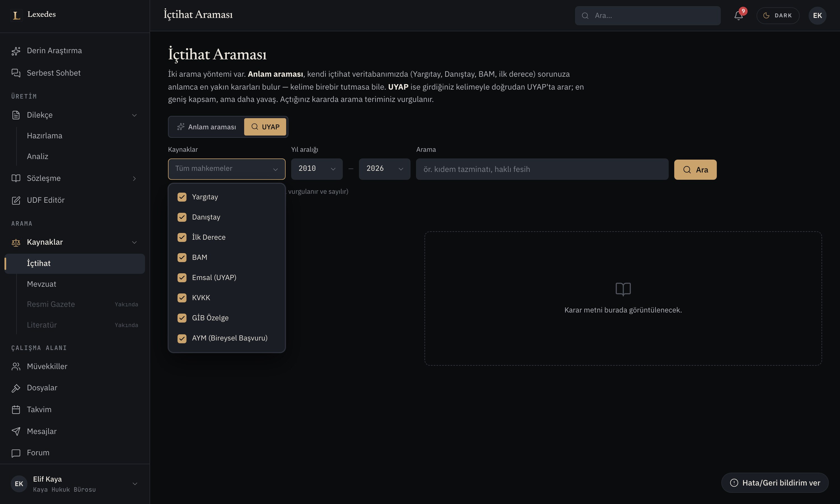
Task: Uncheck the BAM source checkbox
Action: [182, 257]
